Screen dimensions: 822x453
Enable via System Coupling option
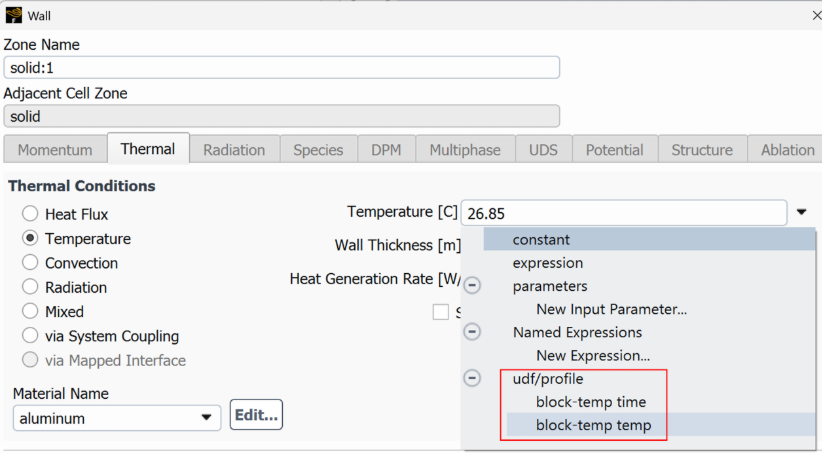[x=30, y=336]
